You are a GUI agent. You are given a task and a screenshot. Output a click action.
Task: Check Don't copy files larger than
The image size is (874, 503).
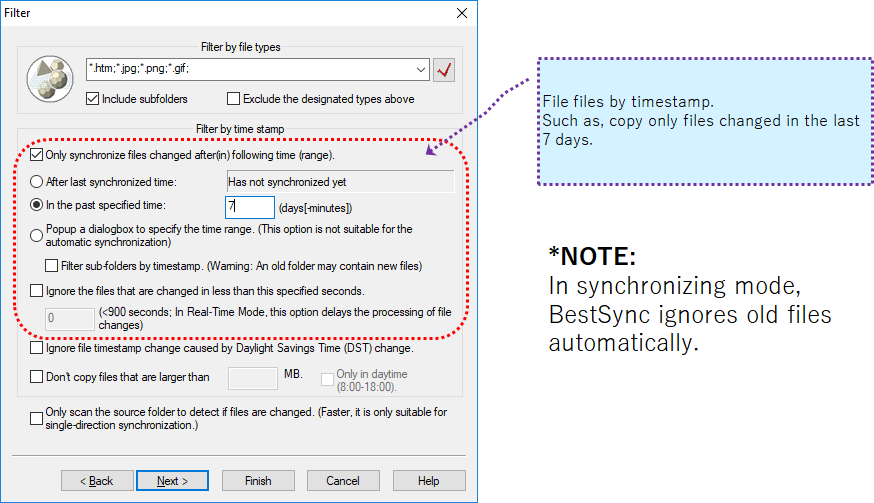(x=36, y=376)
